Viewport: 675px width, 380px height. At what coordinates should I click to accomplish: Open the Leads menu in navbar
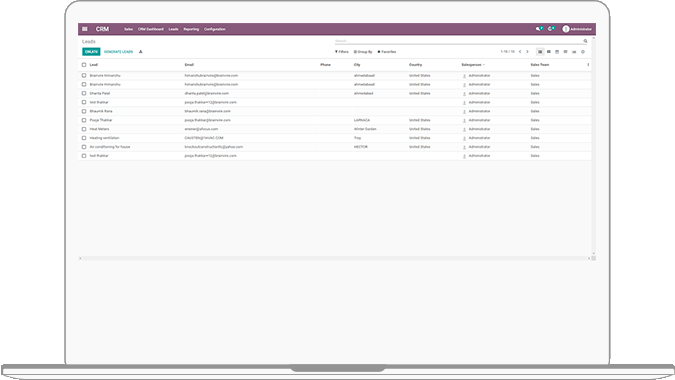pyautogui.click(x=173, y=29)
